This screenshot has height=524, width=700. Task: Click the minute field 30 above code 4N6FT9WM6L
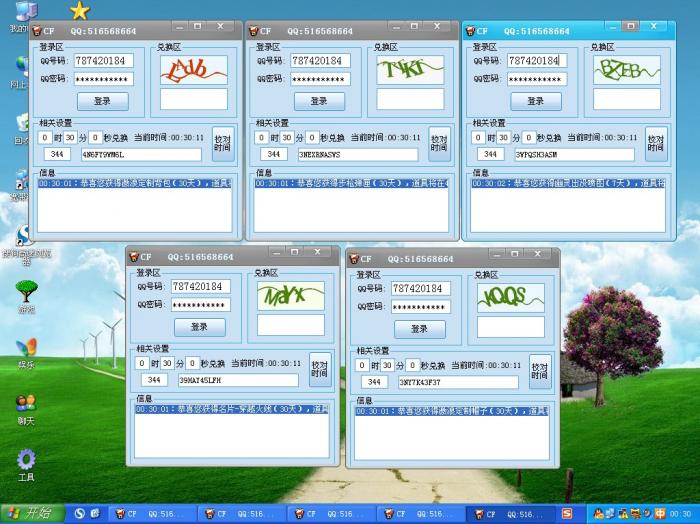[70, 137]
